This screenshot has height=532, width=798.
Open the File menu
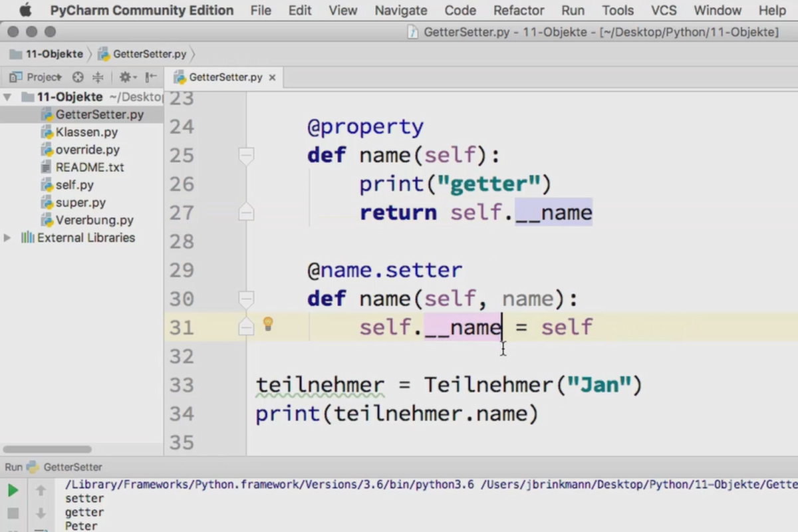(261, 10)
